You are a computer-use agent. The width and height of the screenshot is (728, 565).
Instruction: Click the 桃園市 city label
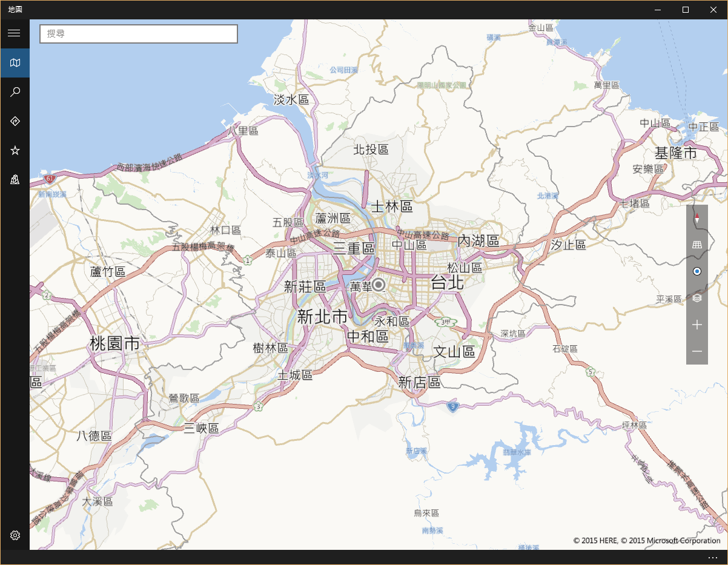click(x=114, y=343)
